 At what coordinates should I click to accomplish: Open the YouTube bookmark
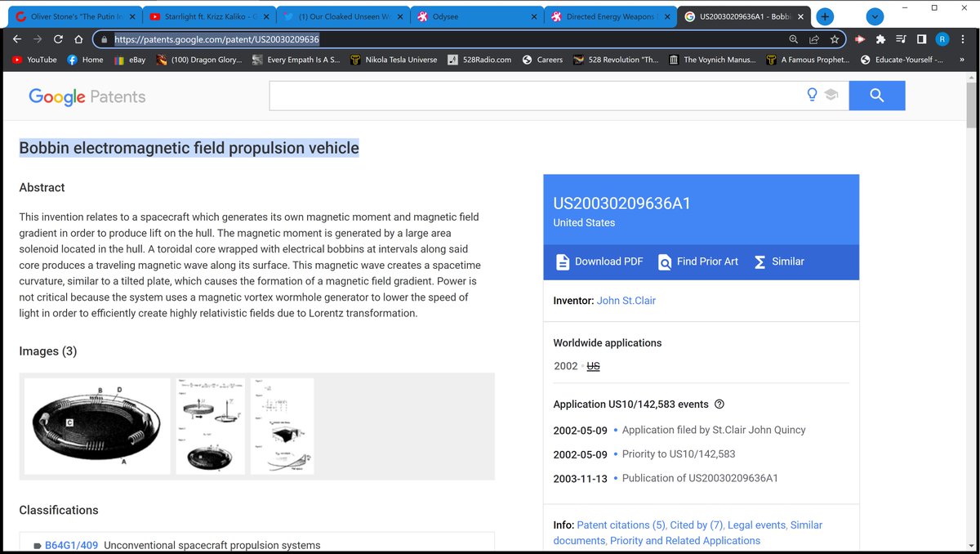[34, 60]
